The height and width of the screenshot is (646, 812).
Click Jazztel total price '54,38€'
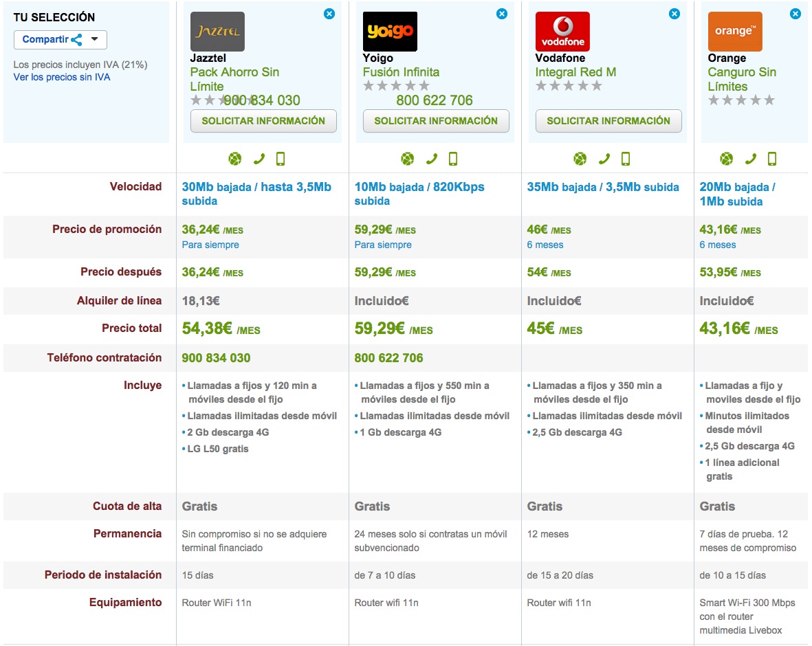pos(207,328)
